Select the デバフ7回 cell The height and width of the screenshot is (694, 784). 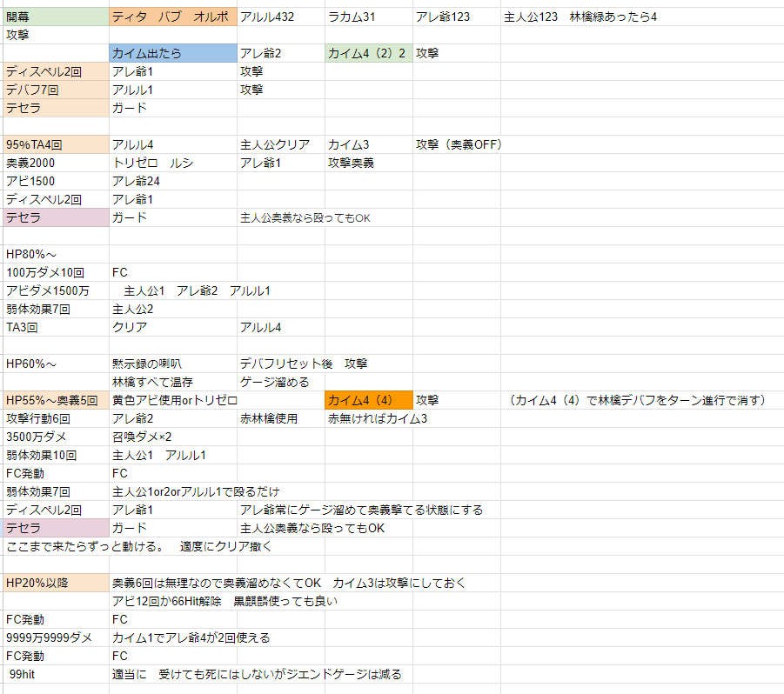coord(56,90)
